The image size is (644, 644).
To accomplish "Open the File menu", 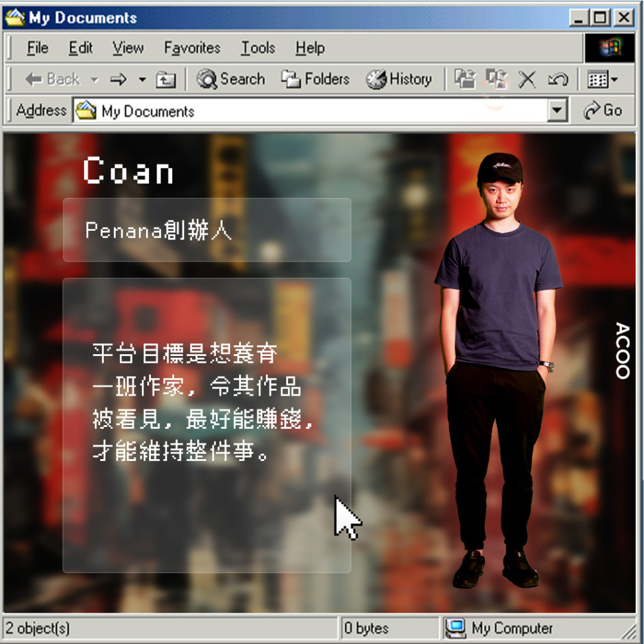I will (38, 48).
